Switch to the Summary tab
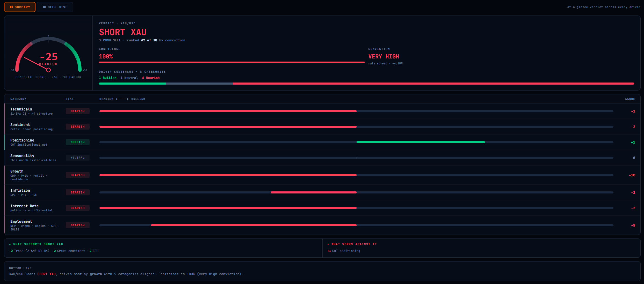The height and width of the screenshot is (284, 644). (x=20, y=7)
